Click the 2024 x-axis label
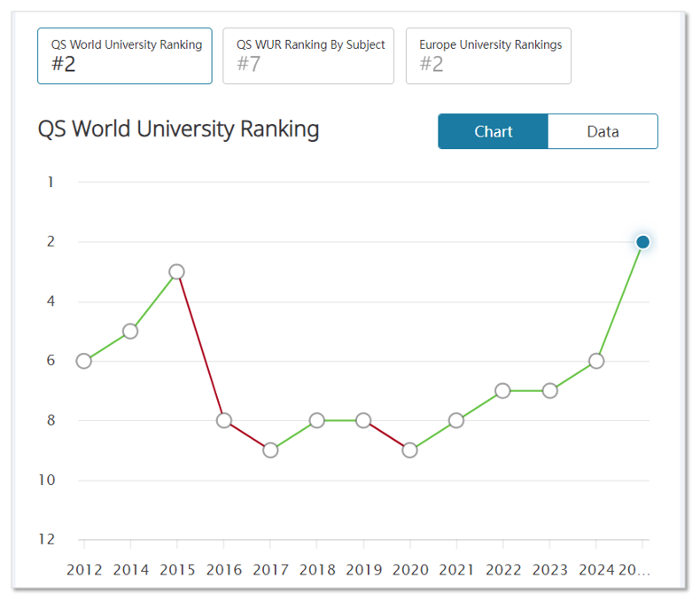 click(596, 570)
